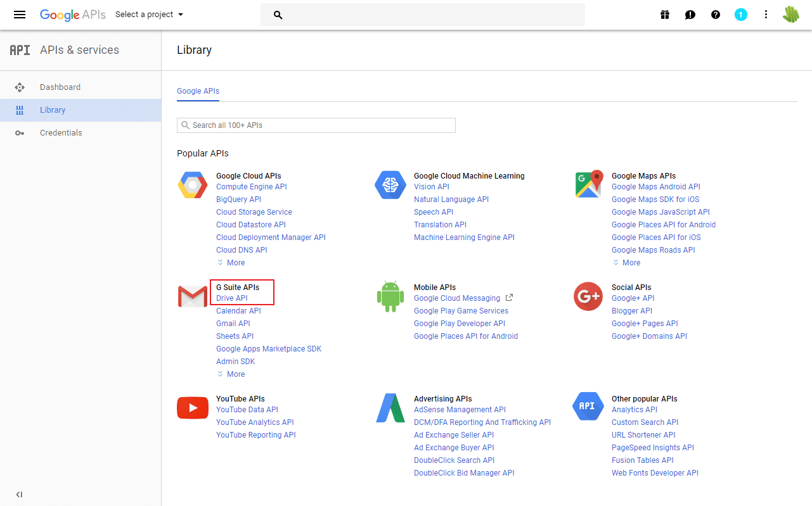Open the three-dot more options menu

766,15
